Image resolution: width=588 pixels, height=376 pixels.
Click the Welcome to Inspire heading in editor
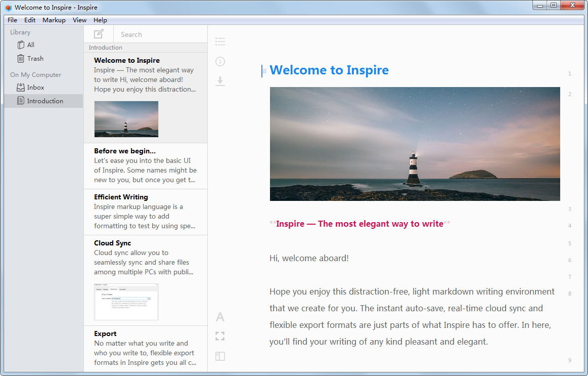point(329,70)
